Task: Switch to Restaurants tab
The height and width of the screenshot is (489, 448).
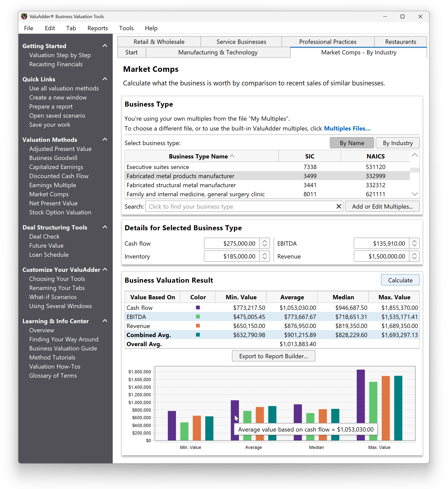Action: 401,42
